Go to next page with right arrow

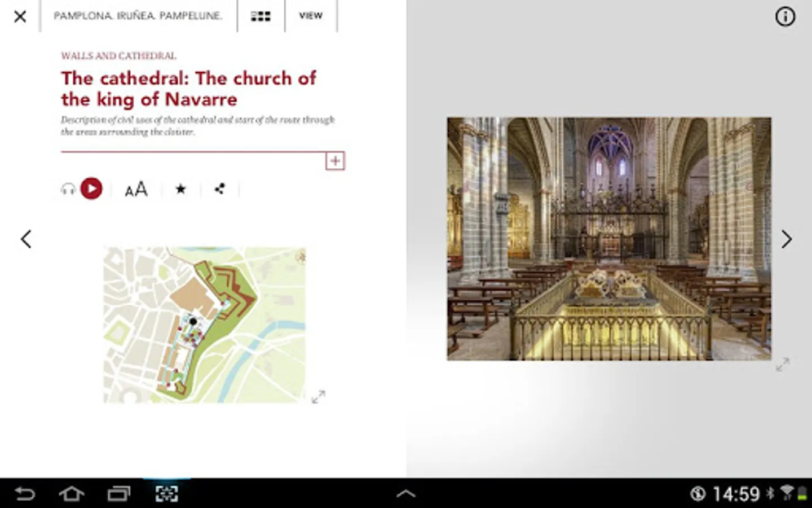pos(787,239)
